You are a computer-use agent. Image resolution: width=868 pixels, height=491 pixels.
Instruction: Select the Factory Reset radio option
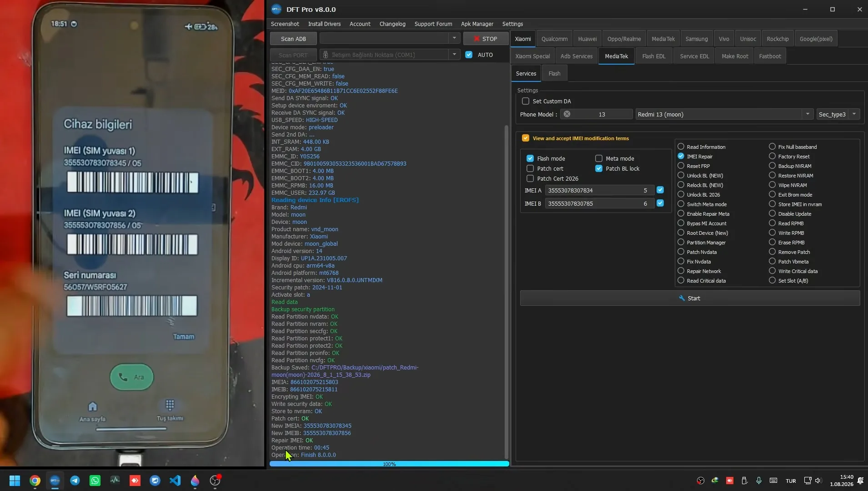(x=773, y=156)
